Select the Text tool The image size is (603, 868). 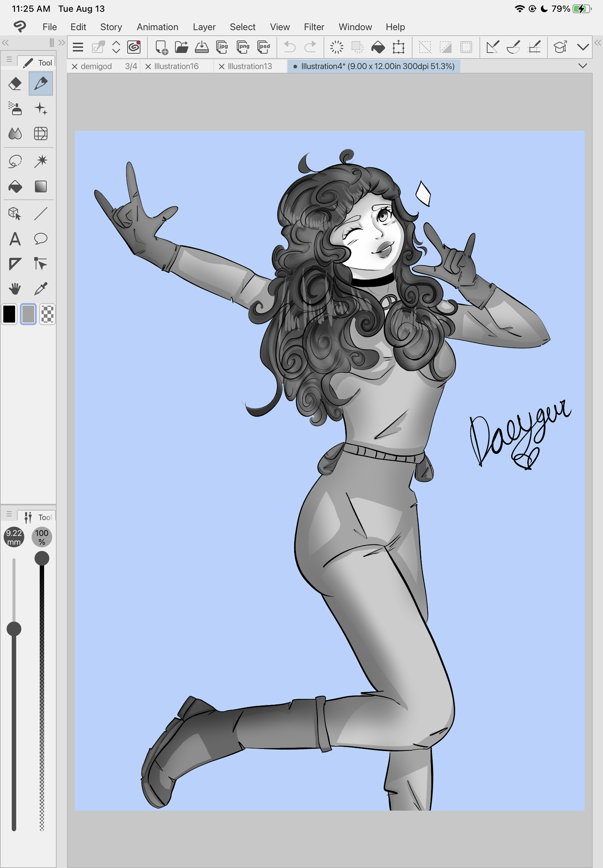pos(15,239)
